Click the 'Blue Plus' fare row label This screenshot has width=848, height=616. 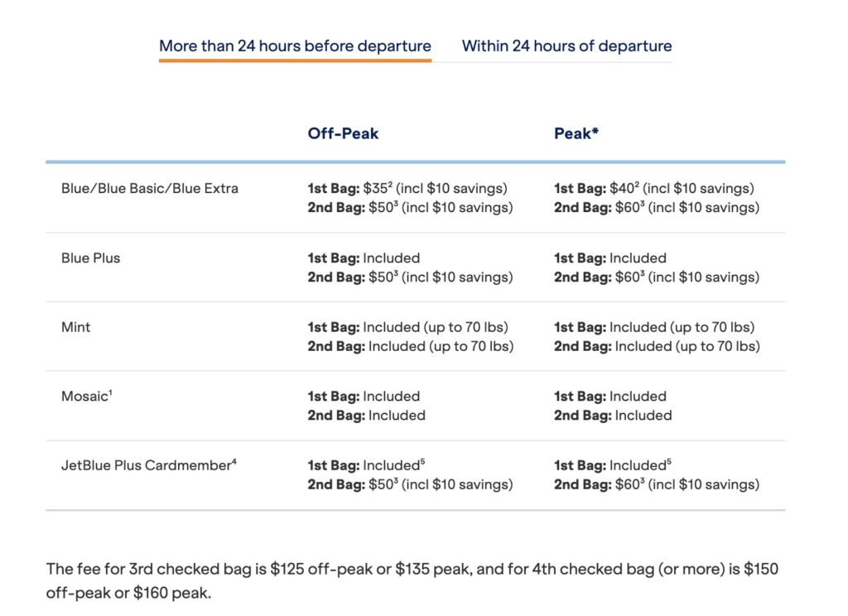[x=91, y=257]
